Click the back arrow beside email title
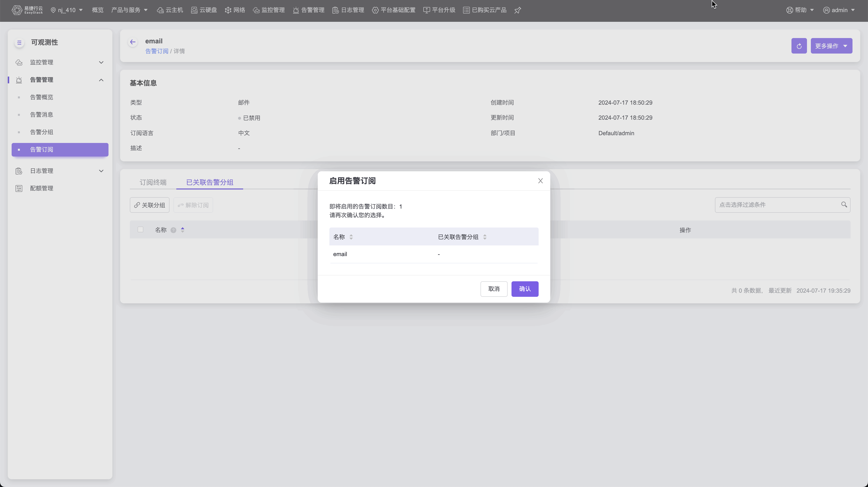 click(133, 42)
